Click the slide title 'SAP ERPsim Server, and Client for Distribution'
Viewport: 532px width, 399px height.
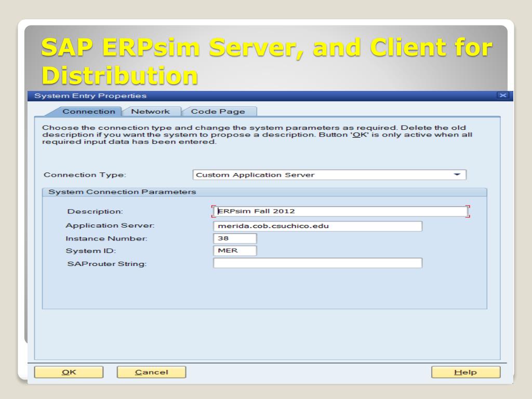tap(267, 61)
